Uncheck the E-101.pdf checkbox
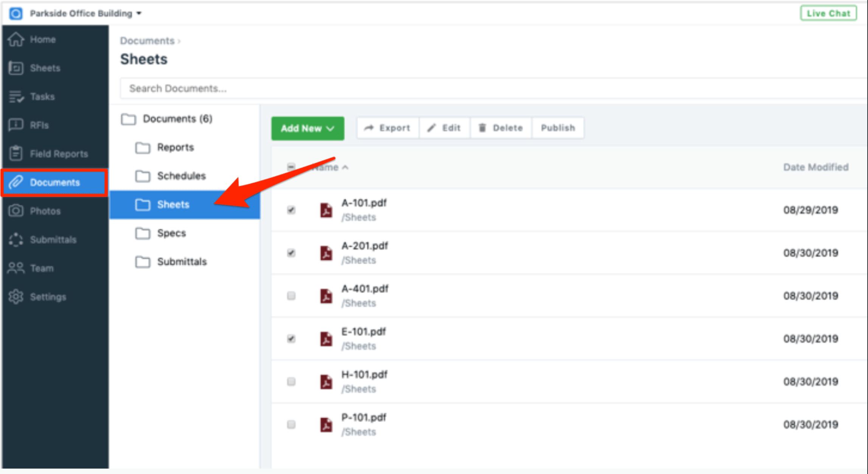 click(291, 339)
